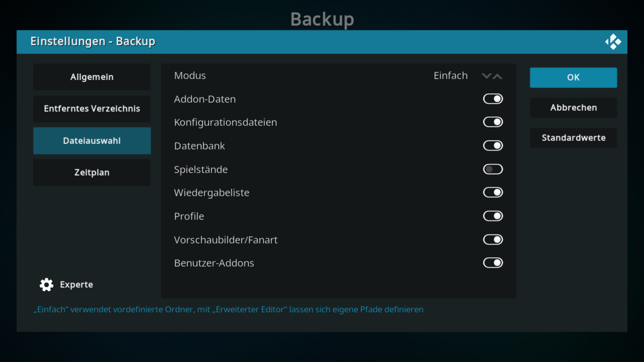The image size is (644, 362).
Task: Select the Dateiauswahl category
Action: (92, 141)
